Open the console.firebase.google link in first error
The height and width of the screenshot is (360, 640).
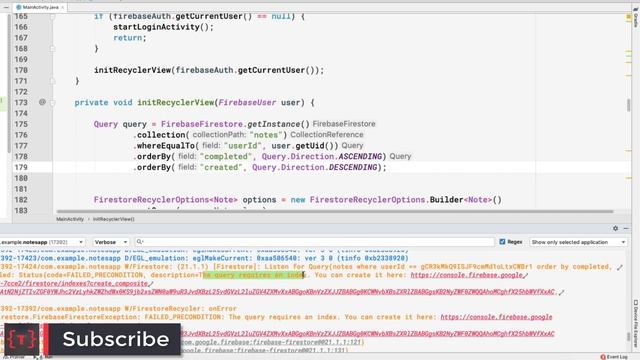tap(467, 275)
